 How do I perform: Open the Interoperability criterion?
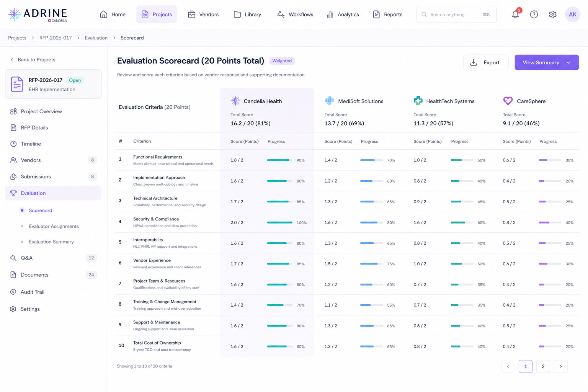(x=165, y=243)
